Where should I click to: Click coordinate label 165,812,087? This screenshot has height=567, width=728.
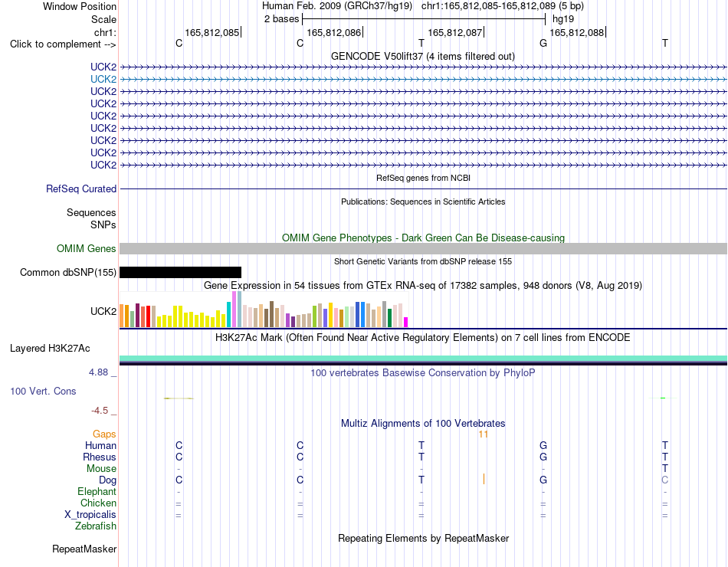(x=455, y=32)
